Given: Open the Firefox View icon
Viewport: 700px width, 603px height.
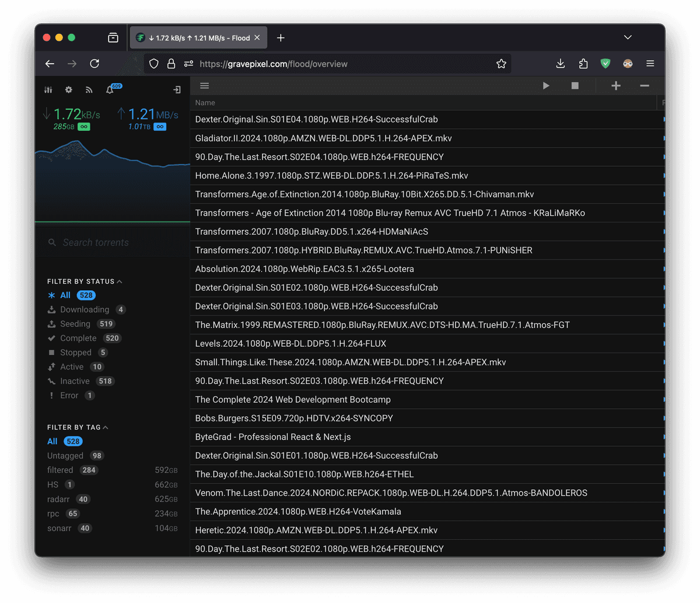Looking at the screenshot, I should tap(113, 38).
